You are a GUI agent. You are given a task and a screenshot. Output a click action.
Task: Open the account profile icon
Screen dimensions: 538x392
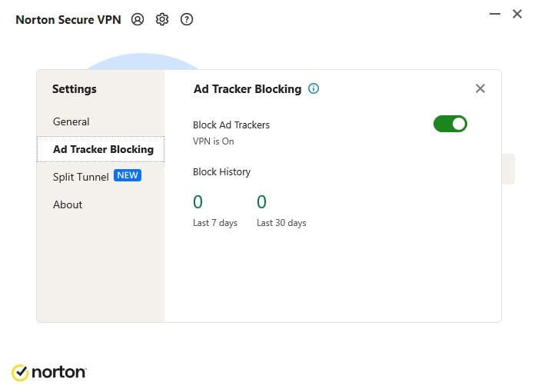pyautogui.click(x=138, y=20)
